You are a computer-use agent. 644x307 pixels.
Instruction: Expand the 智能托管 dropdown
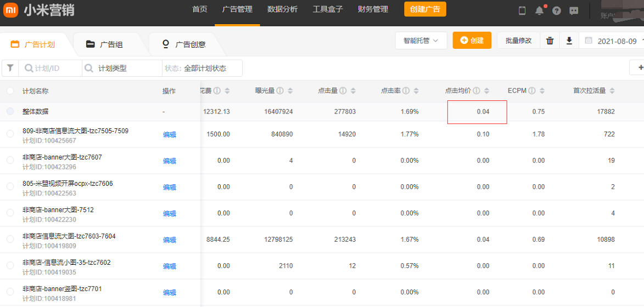point(421,41)
